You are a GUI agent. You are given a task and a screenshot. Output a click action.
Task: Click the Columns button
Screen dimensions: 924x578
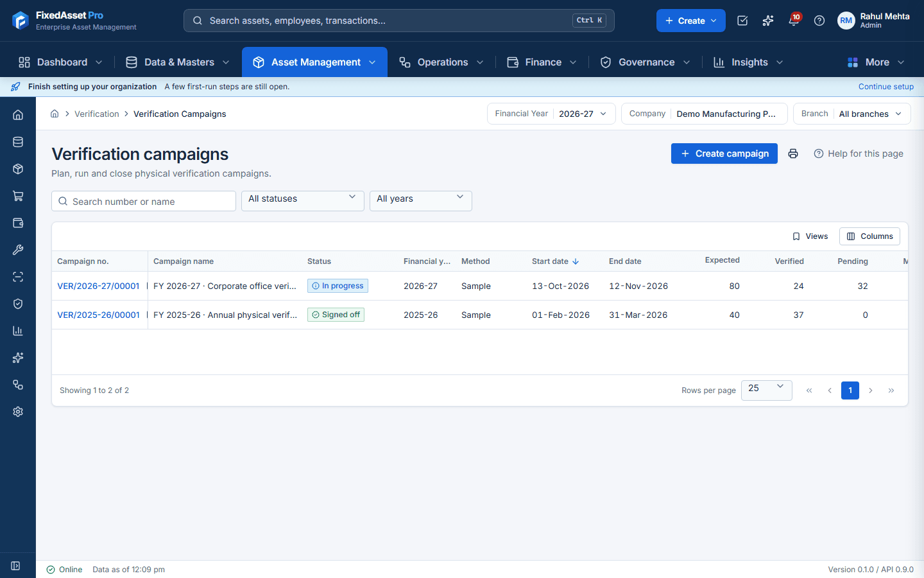tap(869, 236)
